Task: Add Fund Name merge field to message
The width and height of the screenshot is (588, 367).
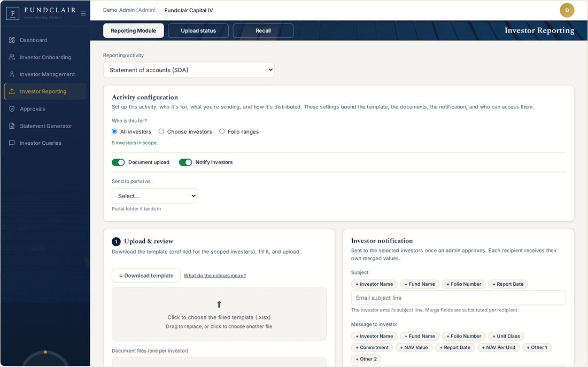Action: (x=420, y=336)
